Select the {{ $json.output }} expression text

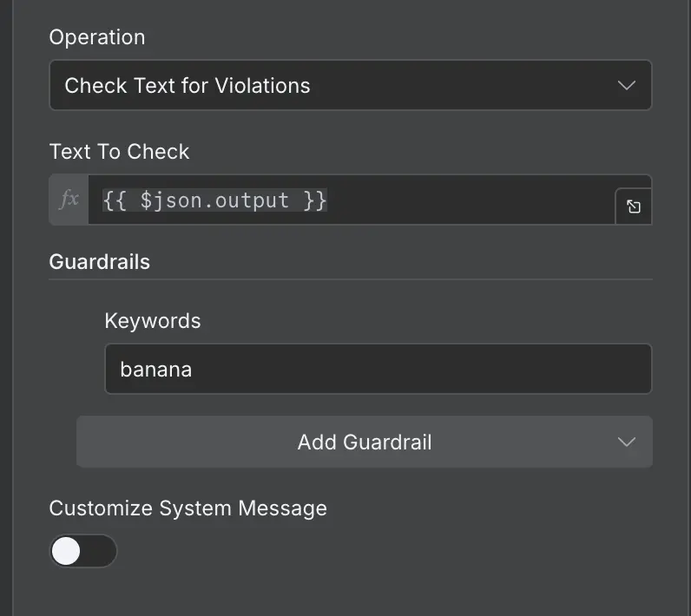(x=214, y=200)
